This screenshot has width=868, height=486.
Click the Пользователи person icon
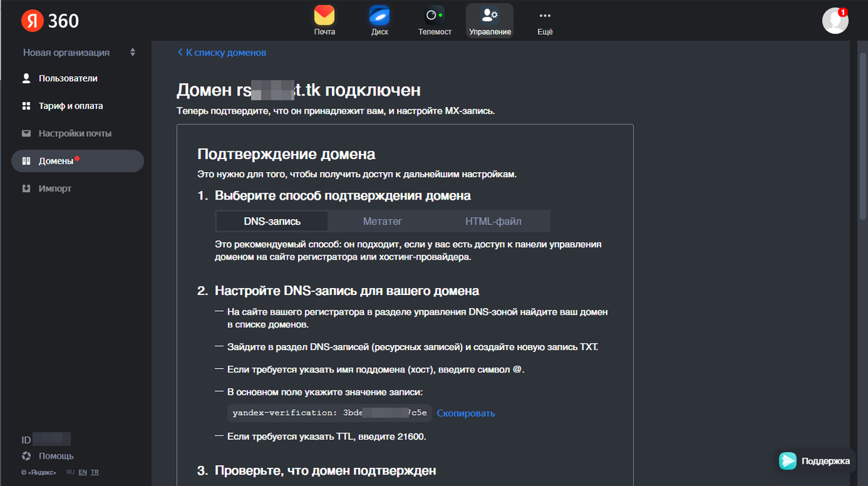(x=27, y=78)
